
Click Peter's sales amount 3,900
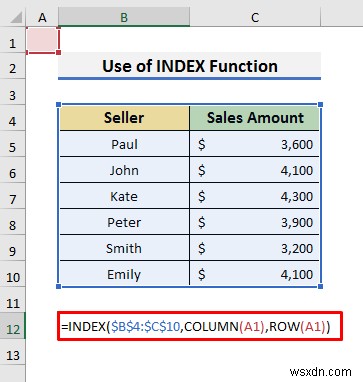click(255, 222)
